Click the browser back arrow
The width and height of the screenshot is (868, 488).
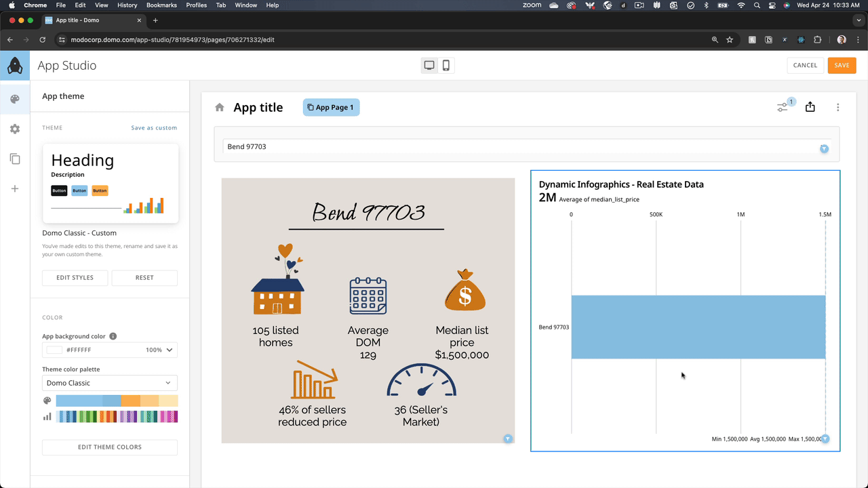[x=10, y=40]
